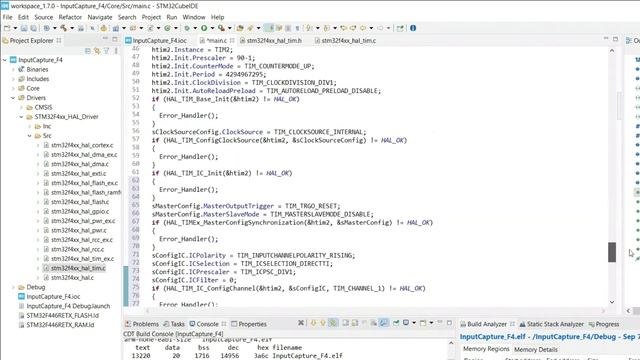Close the main.c editor tab
Screen dimensions: 640x360
[232, 40]
